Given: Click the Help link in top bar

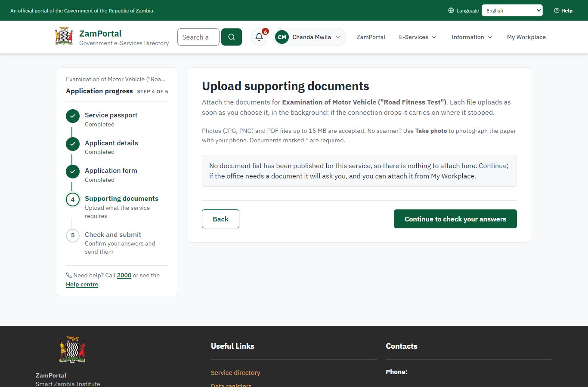Looking at the screenshot, I should (563, 11).
